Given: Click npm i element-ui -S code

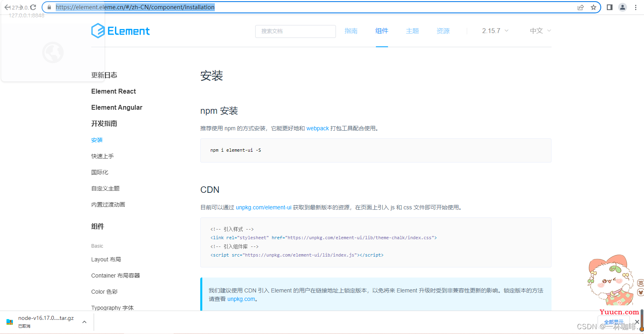Looking at the screenshot, I should [236, 150].
